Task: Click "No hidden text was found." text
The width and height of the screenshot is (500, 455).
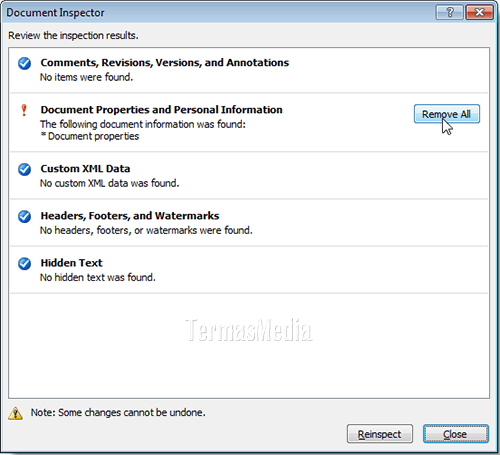Action: (98, 277)
